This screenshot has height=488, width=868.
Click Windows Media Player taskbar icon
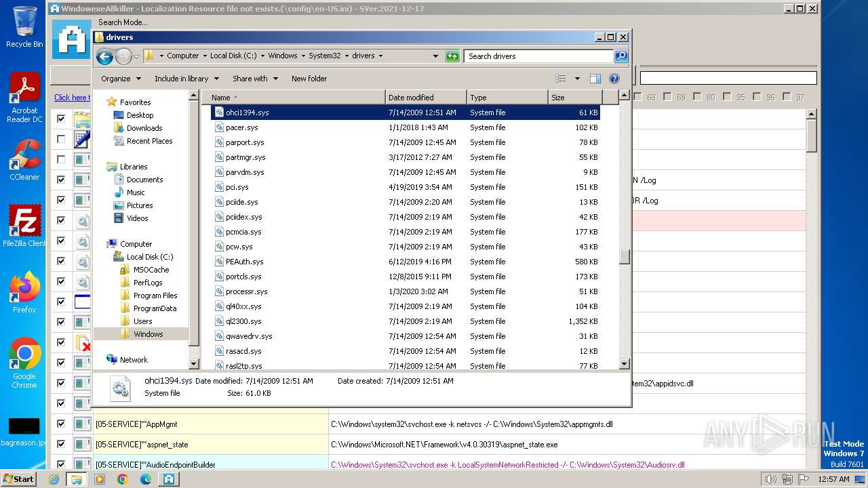[100, 479]
